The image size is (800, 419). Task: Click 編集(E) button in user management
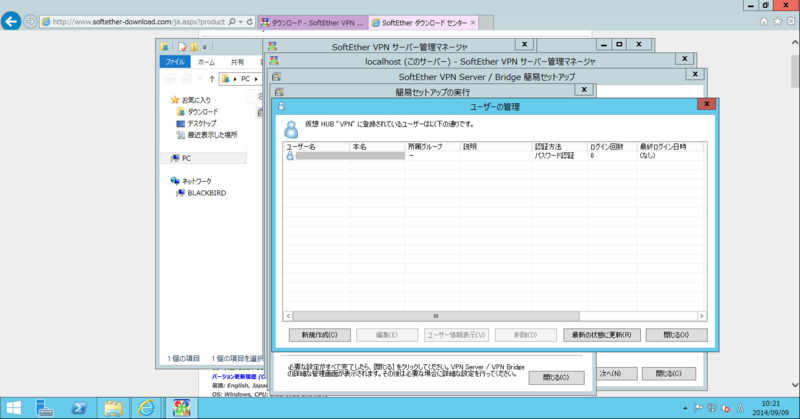(387, 335)
